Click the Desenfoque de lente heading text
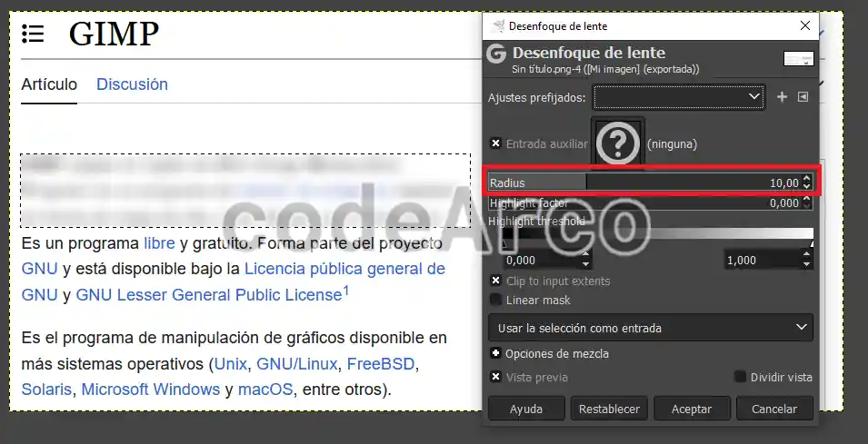868x444 pixels. [589, 53]
